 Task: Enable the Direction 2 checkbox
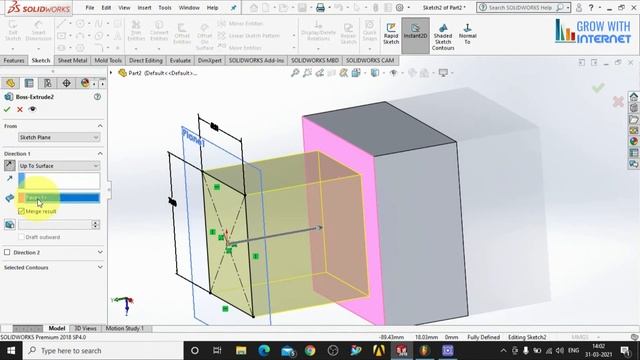pyautogui.click(x=7, y=252)
